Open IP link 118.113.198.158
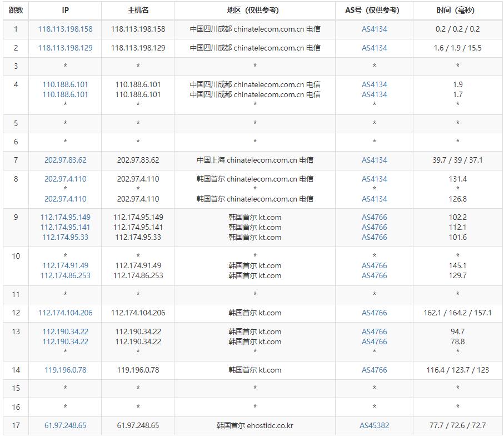504x437 pixels. pyautogui.click(x=65, y=29)
